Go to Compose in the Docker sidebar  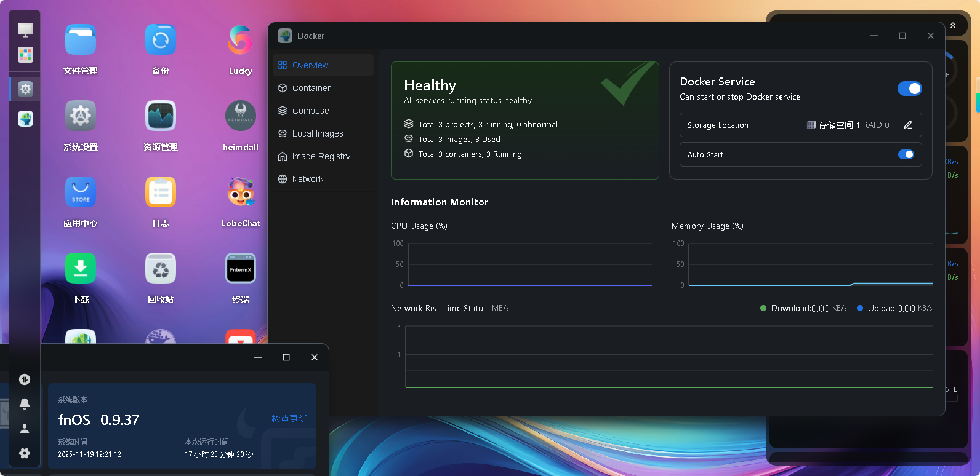click(x=310, y=111)
